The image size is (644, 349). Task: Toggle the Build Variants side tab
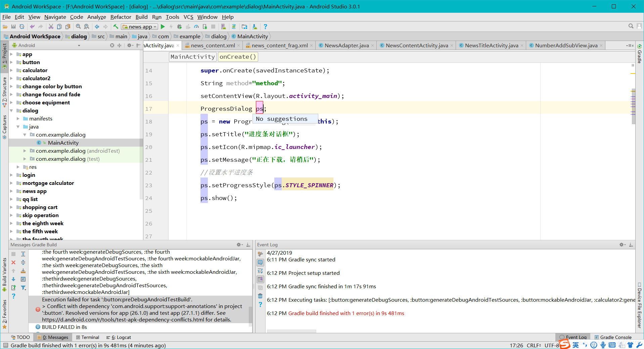(4, 275)
